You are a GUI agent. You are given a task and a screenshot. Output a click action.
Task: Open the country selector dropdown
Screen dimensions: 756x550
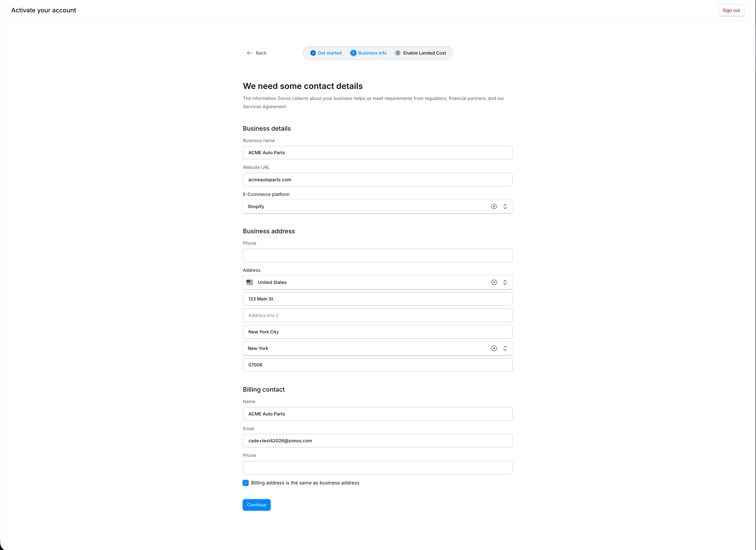[x=505, y=282]
